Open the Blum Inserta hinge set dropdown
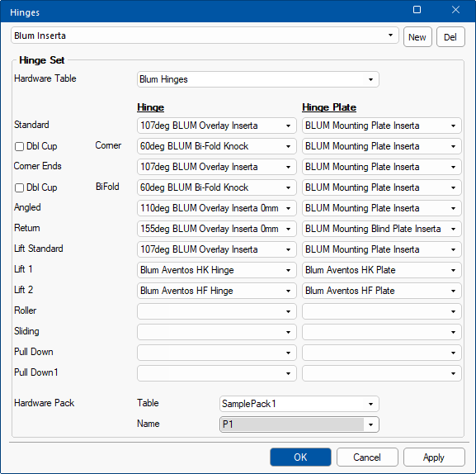Screen dimensions: 476x474 [205, 36]
